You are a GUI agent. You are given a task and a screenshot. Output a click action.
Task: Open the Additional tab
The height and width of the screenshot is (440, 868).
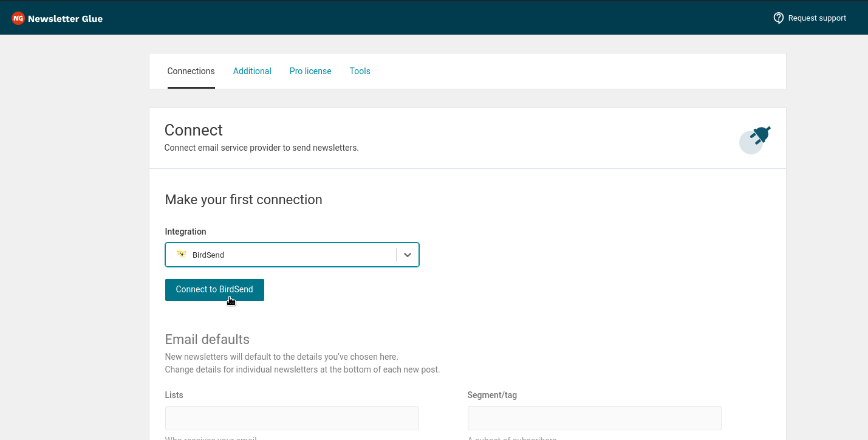(x=252, y=71)
